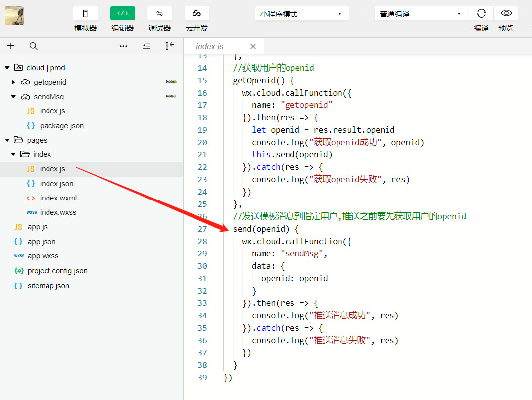The width and height of the screenshot is (532, 400).
Task: Open the 小程序模式 mode dropdown
Action: [302, 14]
